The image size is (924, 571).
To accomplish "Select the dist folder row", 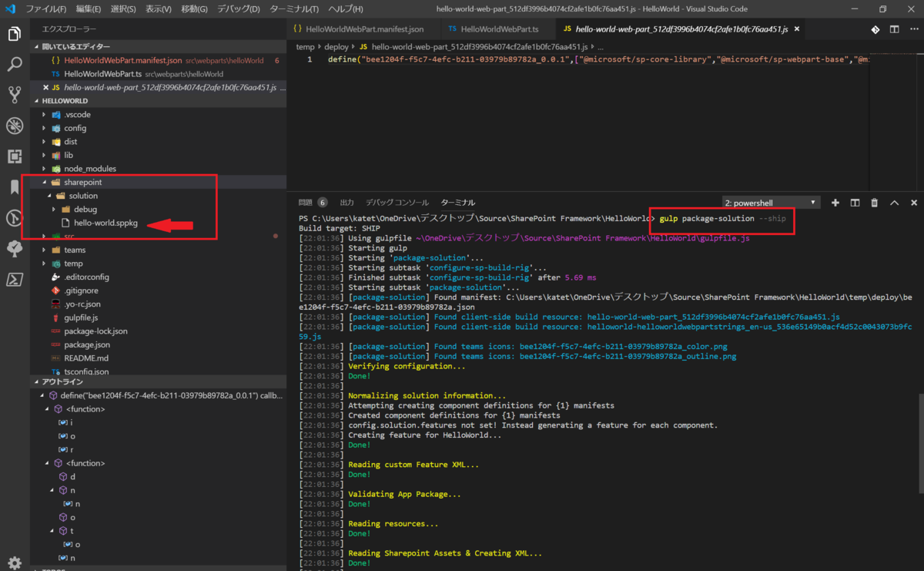I will tap(159, 142).
